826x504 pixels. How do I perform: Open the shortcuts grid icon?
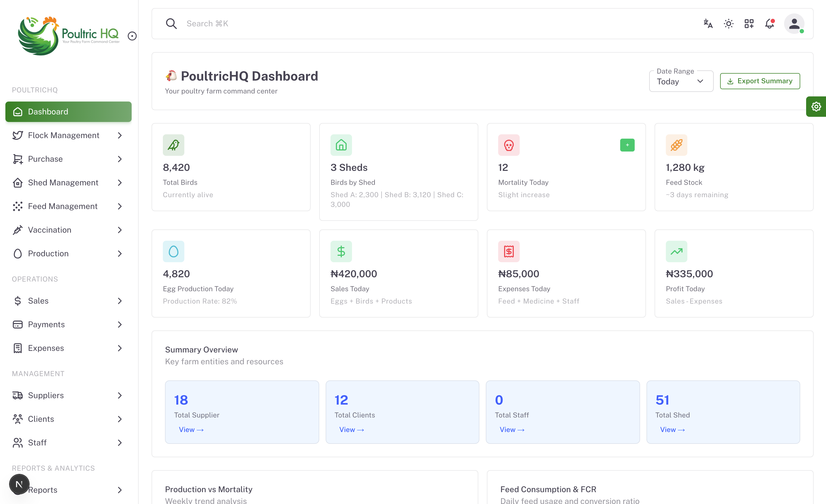pos(749,23)
